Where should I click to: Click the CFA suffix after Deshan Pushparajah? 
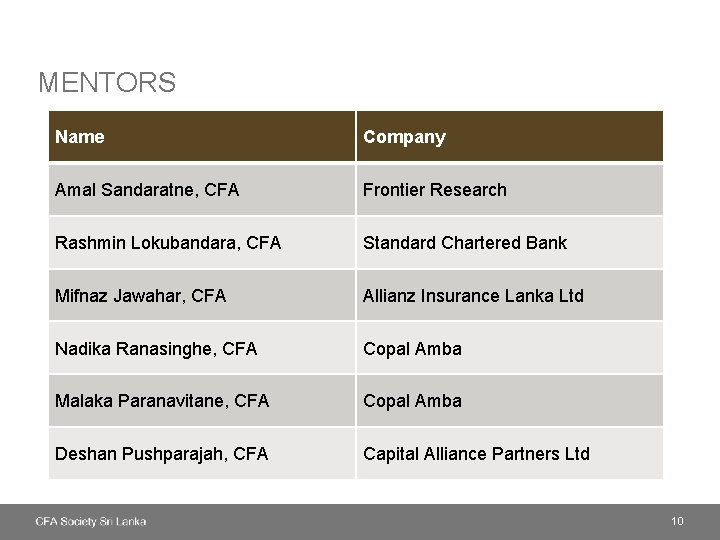[x=250, y=454]
